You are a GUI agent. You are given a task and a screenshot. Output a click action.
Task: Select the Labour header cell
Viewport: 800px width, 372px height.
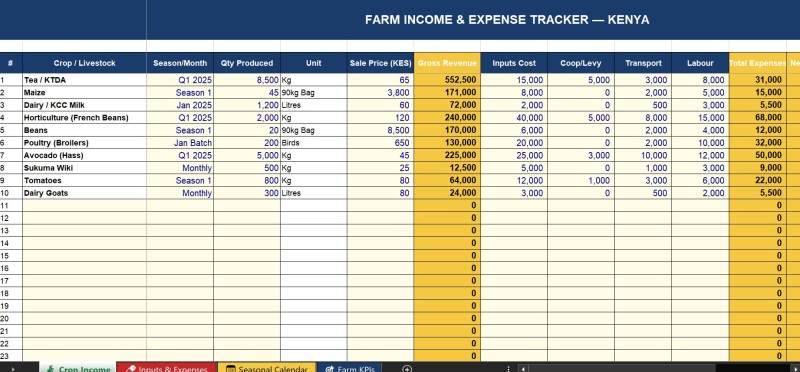click(x=700, y=63)
